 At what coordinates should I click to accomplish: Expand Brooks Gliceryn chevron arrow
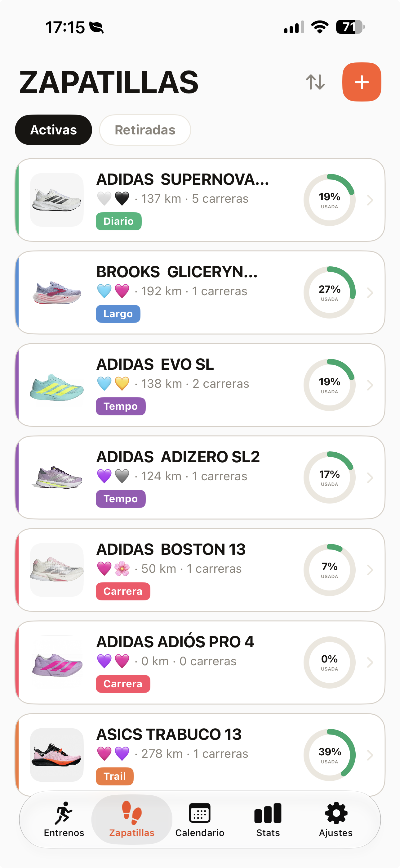[x=370, y=292]
